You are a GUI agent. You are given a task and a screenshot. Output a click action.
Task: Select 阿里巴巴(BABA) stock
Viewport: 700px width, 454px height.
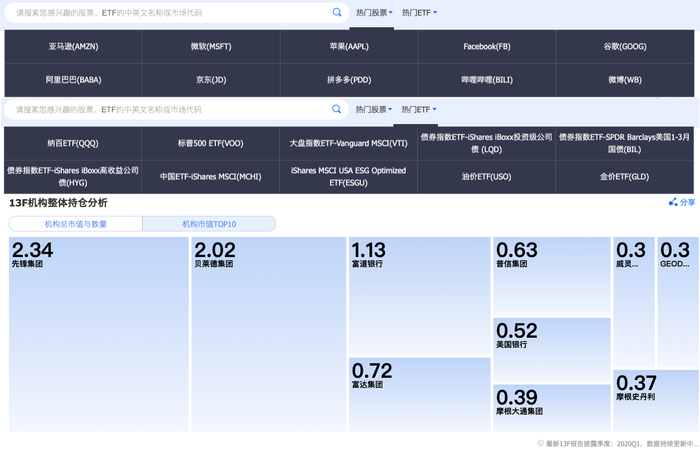point(74,80)
